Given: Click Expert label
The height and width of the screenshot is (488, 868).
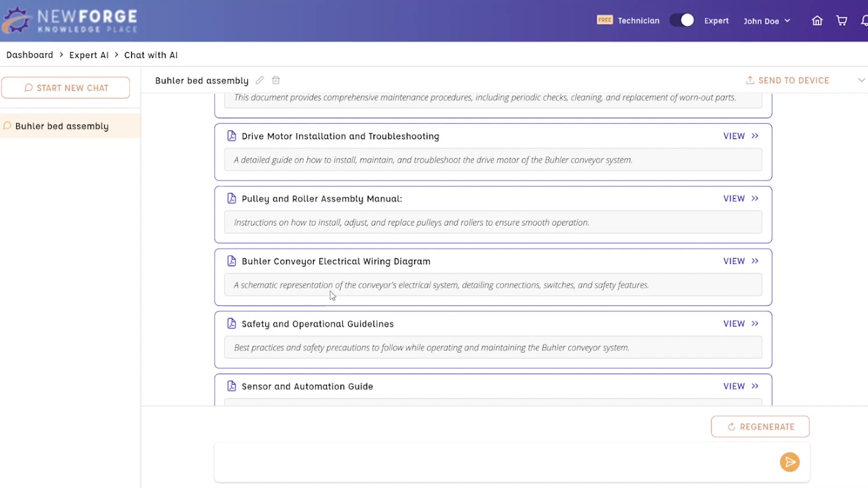Looking at the screenshot, I should (x=716, y=21).
